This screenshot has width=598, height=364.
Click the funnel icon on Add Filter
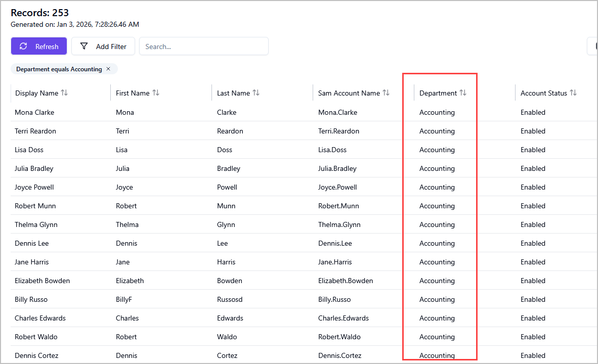click(83, 46)
